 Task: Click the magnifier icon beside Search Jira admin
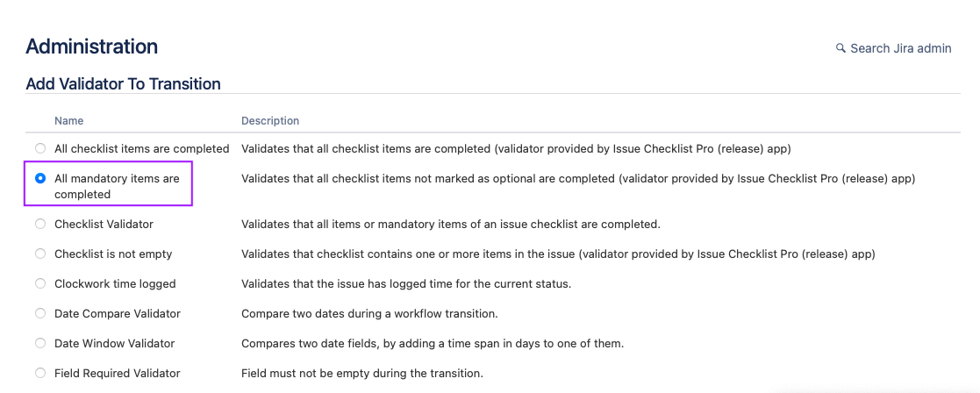[x=841, y=48]
